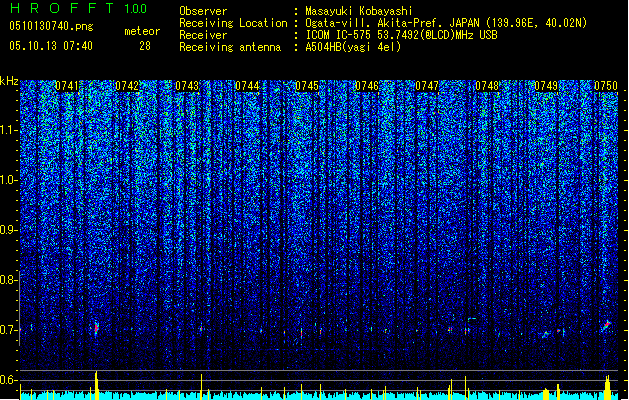Image resolution: width=629 pixels, height=400 pixels.
Task: Click the 0.9 frequency axis label
Action: (x=8, y=230)
